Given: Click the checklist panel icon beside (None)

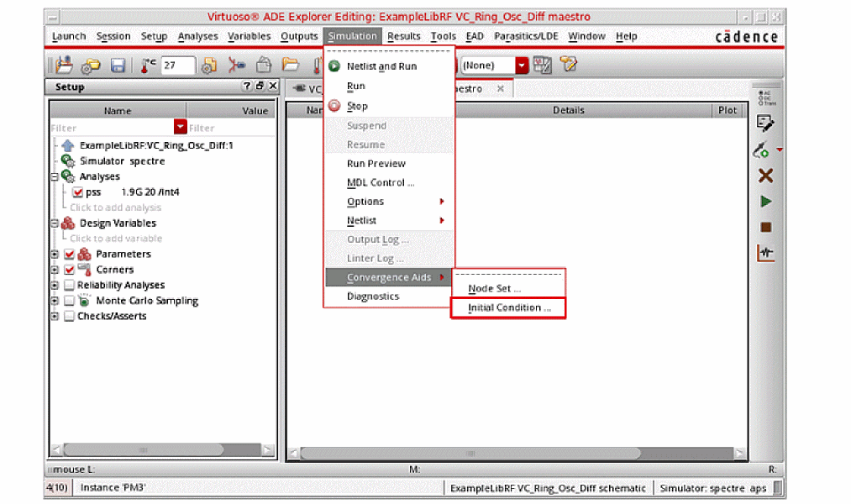Looking at the screenshot, I should (x=542, y=66).
